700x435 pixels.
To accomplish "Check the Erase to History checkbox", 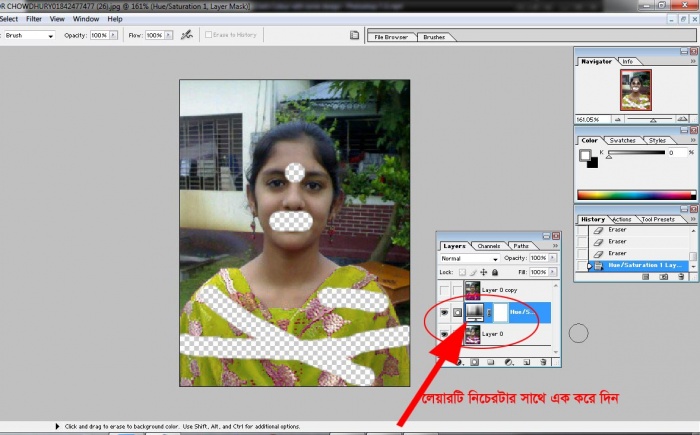I will pos(208,35).
